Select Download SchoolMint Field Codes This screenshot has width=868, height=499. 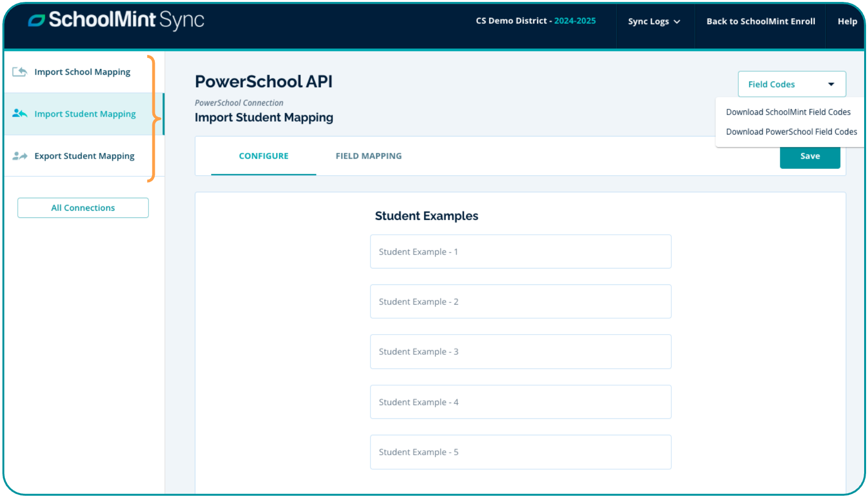coord(788,112)
